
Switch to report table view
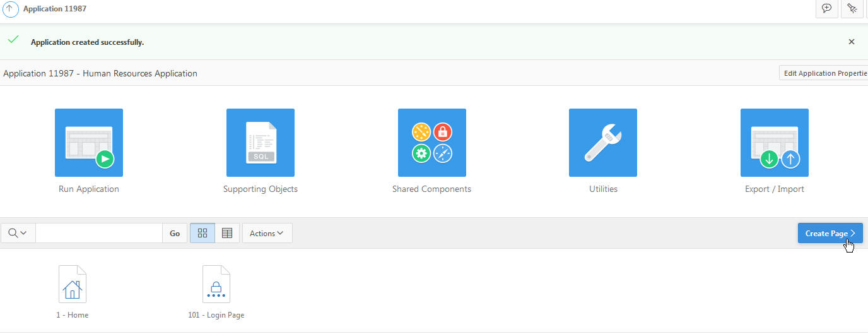point(227,233)
